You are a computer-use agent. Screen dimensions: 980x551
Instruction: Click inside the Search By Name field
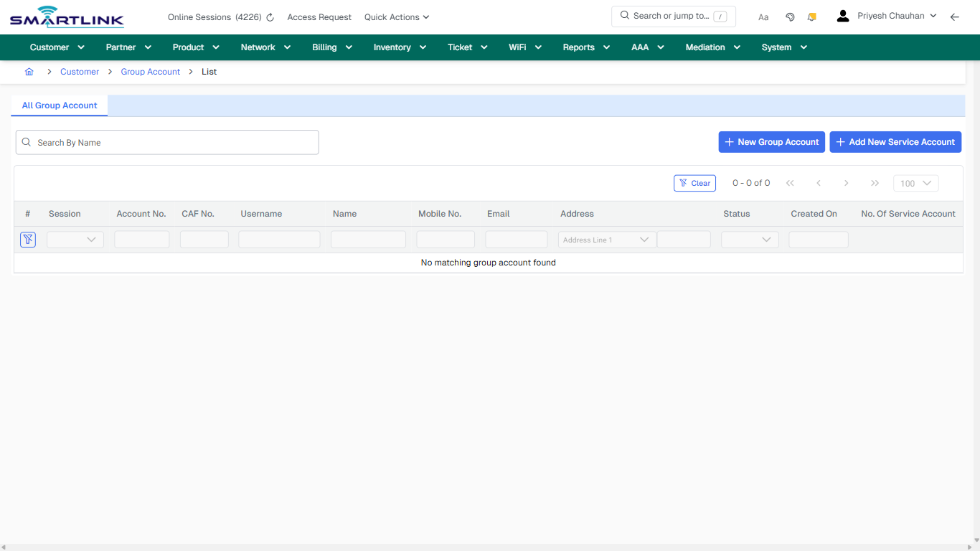point(167,142)
